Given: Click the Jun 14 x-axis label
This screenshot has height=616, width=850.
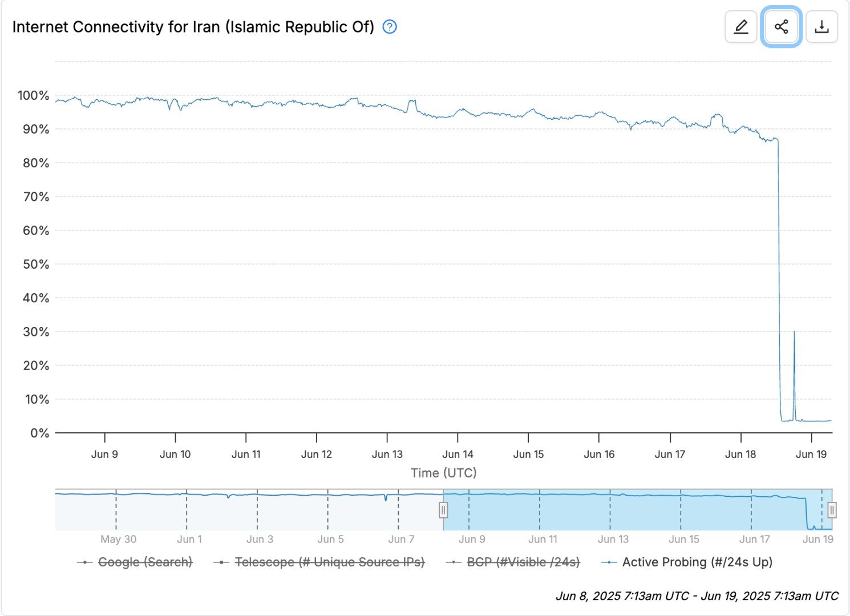Looking at the screenshot, I should coord(458,454).
